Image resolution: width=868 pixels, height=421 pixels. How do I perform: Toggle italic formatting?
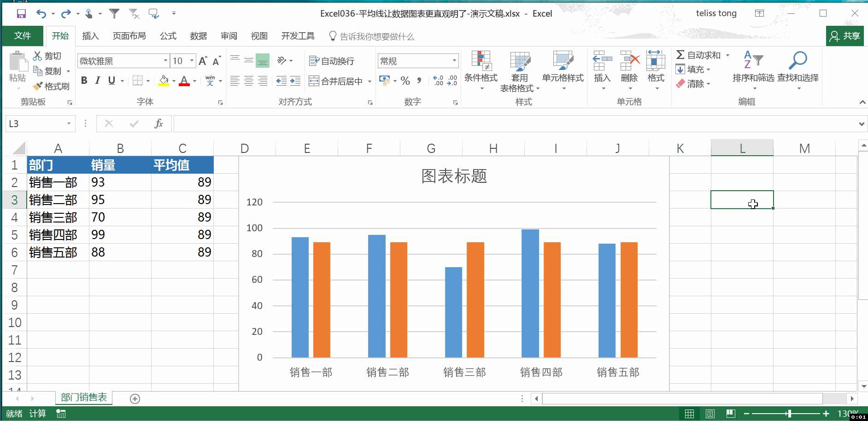(x=98, y=81)
